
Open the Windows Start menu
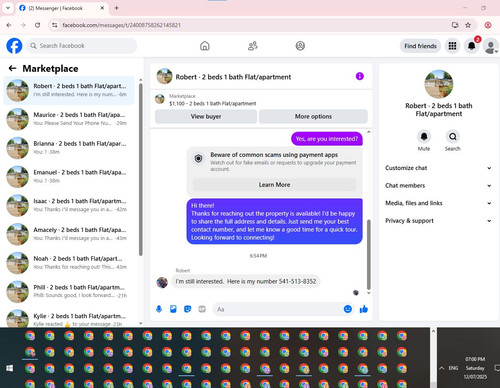[x=10, y=368]
